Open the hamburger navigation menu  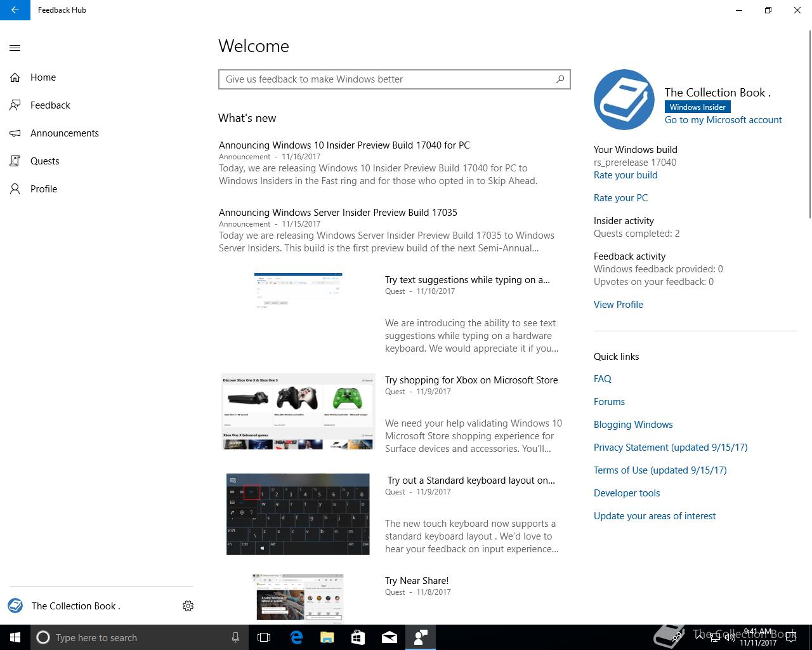pos(15,48)
